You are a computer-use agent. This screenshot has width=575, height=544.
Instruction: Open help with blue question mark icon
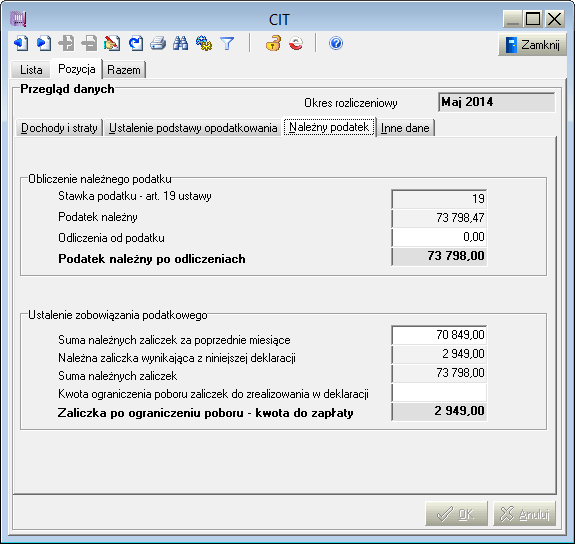336,43
